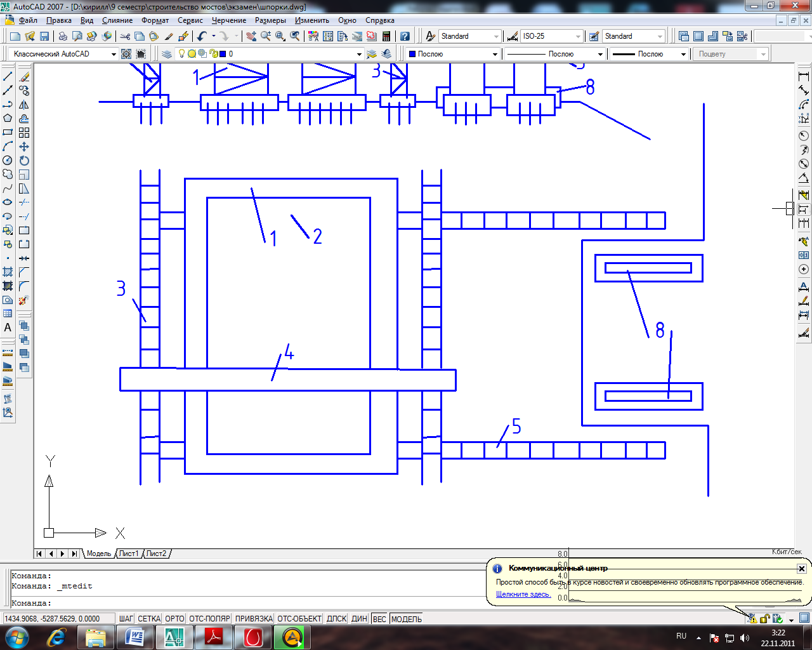This screenshot has width=812, height=650.
Task: Open the Файл menu
Action: pyautogui.click(x=28, y=20)
